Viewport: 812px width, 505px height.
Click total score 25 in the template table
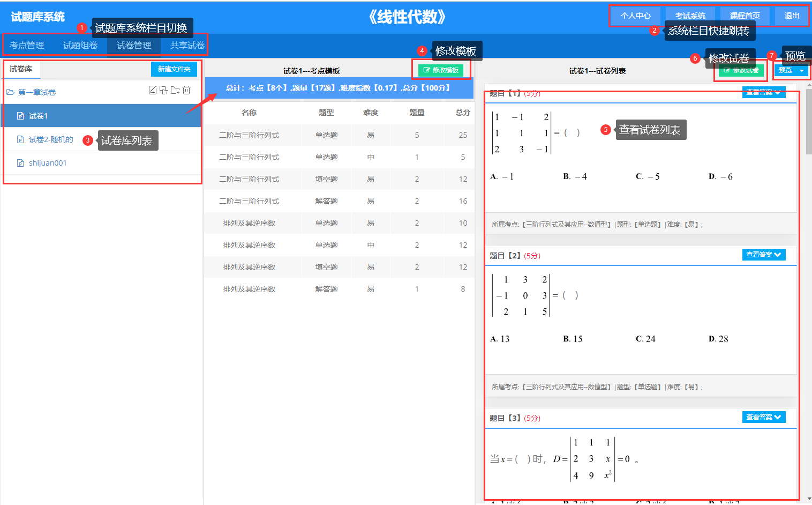[x=463, y=135]
